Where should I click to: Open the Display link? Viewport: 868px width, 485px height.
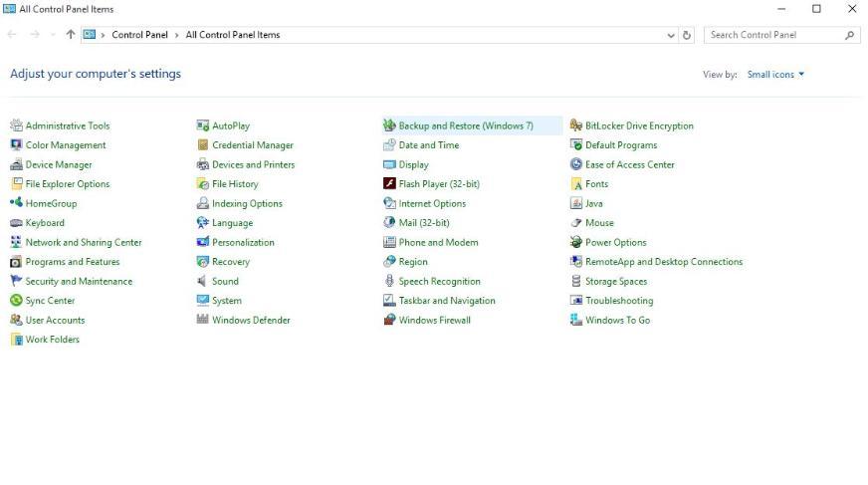[413, 164]
